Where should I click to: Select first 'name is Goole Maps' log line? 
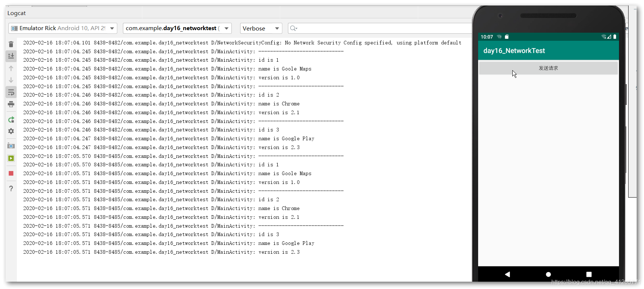[x=167, y=69]
